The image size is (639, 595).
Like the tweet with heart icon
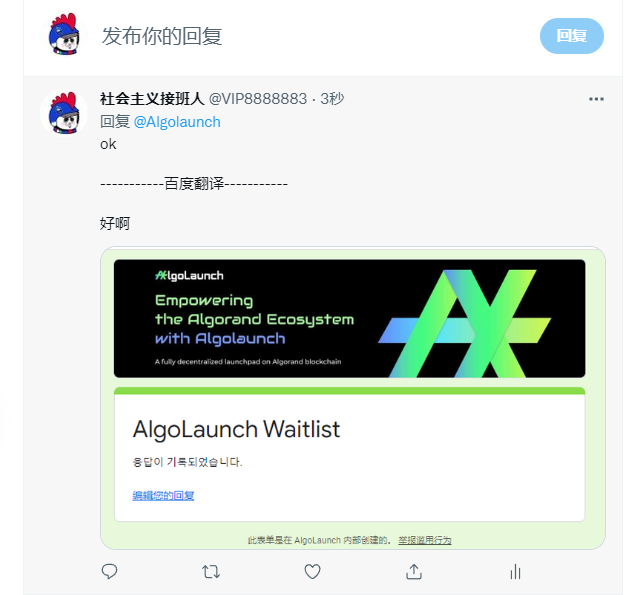[x=313, y=572]
